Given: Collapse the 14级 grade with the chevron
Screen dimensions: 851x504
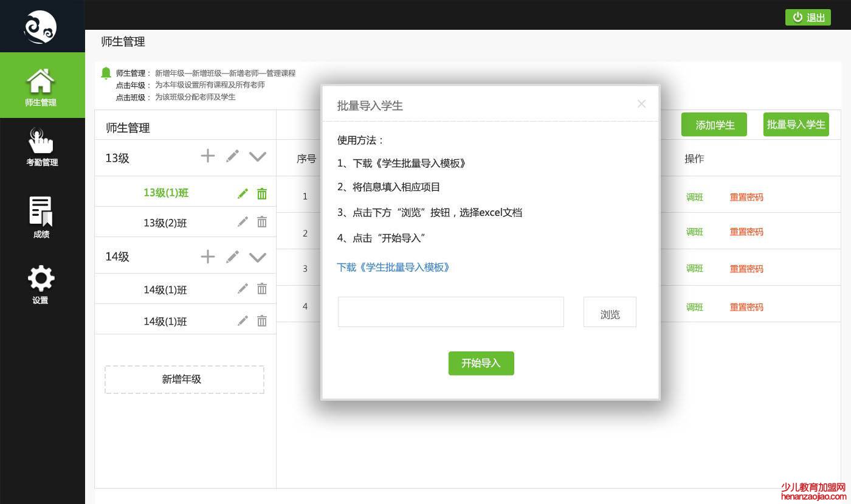Looking at the screenshot, I should click(x=258, y=258).
